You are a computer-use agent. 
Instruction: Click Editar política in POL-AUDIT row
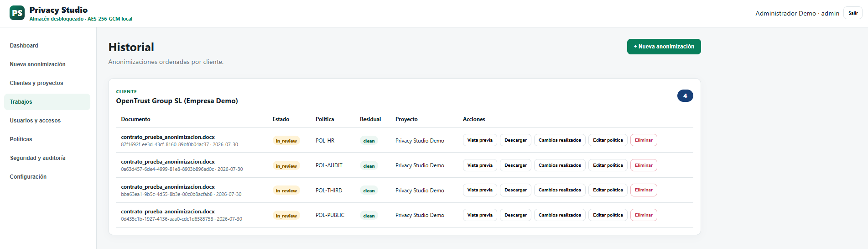coord(608,165)
